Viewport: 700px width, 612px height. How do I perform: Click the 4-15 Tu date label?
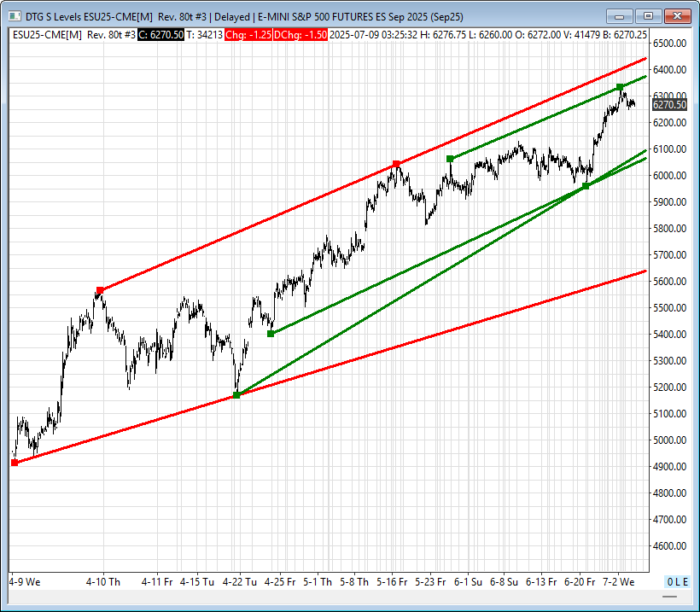(197, 582)
